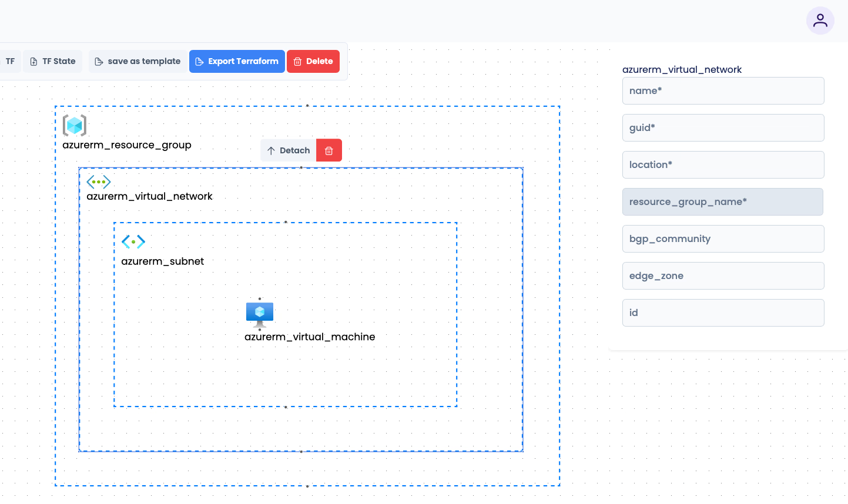Screen dimensions: 848x504
Task: Click the up arrow icon on Detach
Action: point(271,151)
